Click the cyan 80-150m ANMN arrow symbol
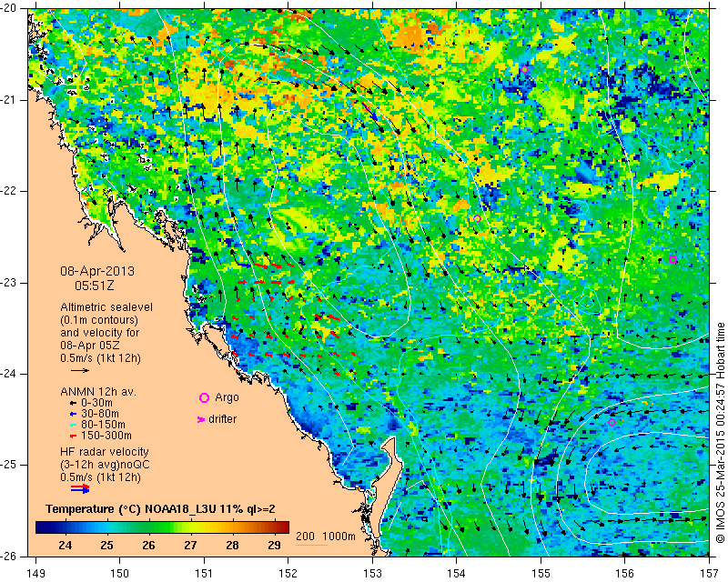This screenshot has width=728, height=582. pos(73,425)
